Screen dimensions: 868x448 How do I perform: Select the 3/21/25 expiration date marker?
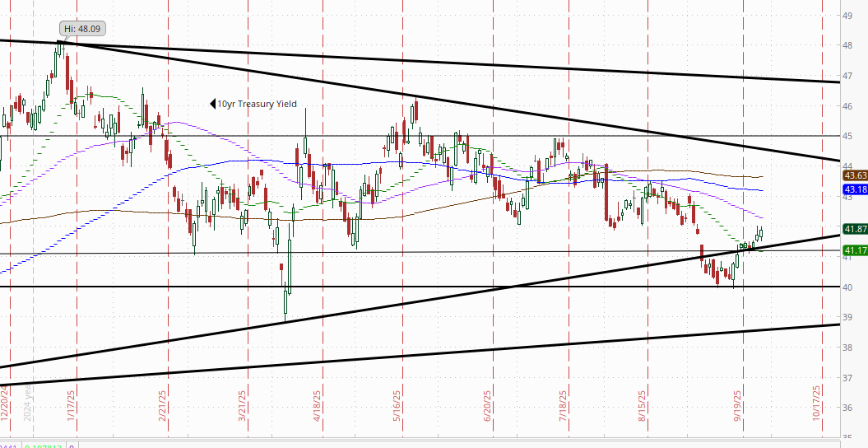click(243, 407)
